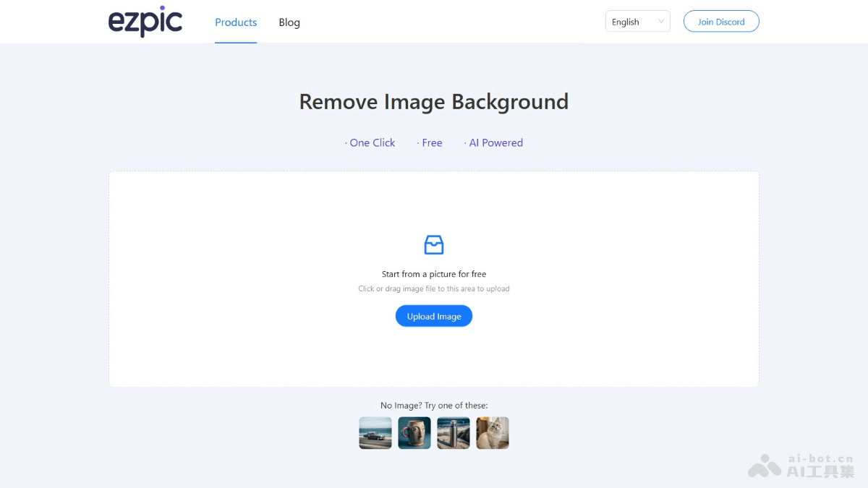Click the Remove Image Background heading

tap(433, 102)
